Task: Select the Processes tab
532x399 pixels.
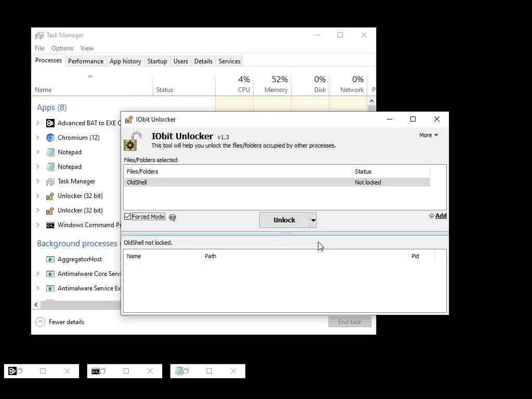Action: tap(48, 60)
